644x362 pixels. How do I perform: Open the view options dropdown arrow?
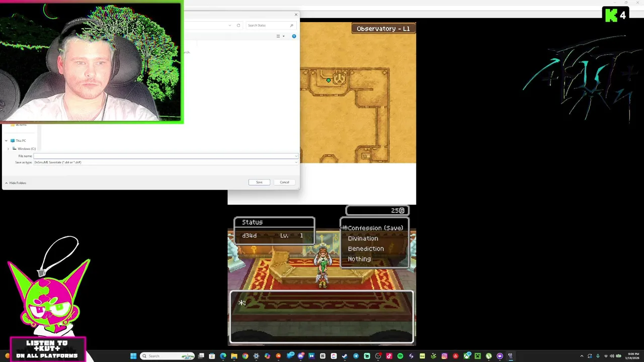coord(283,36)
